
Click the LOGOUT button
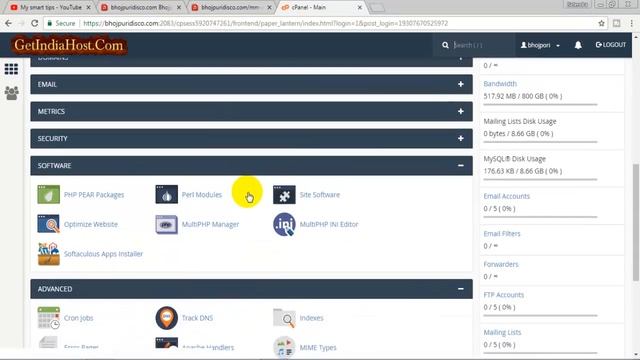pyautogui.click(x=611, y=45)
